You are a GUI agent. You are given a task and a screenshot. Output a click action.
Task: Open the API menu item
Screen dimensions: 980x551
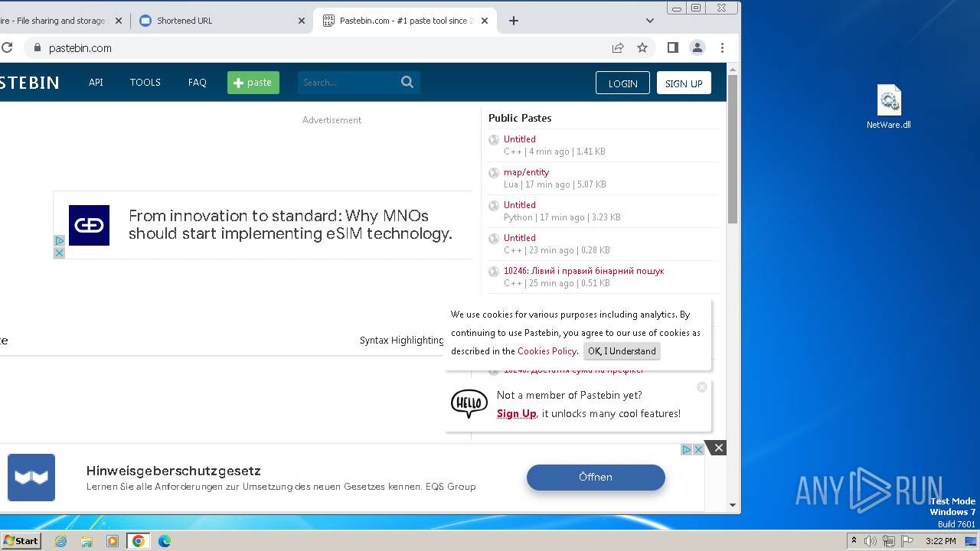[x=96, y=82]
